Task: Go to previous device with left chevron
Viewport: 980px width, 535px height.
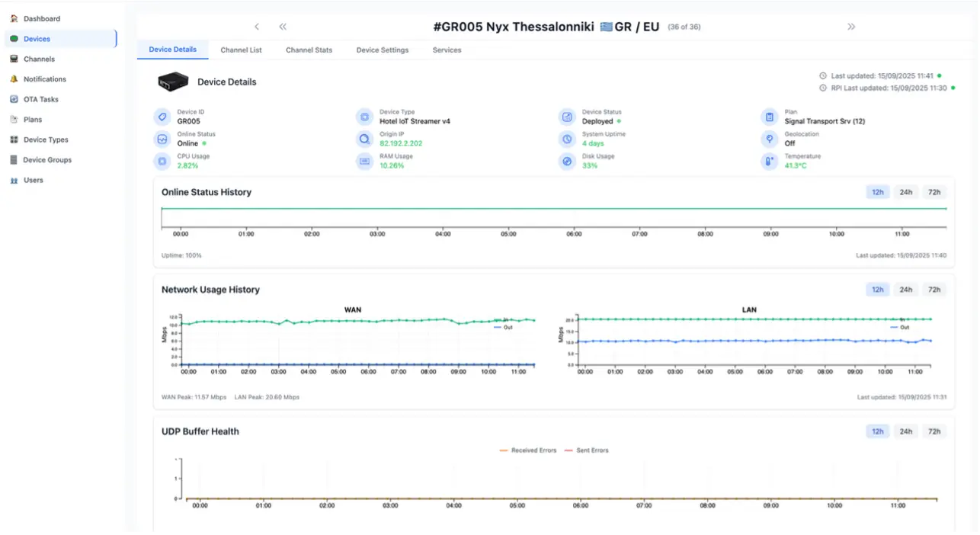Action: 257,27
